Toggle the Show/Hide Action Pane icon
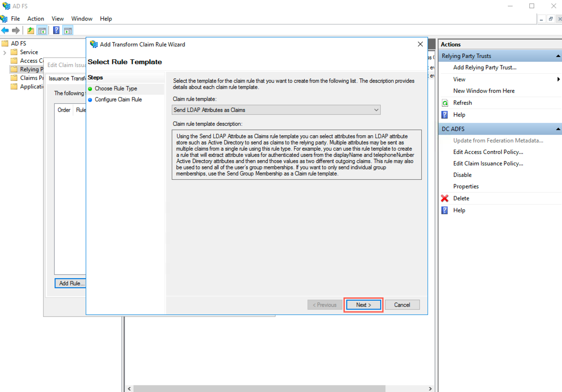 (67, 30)
